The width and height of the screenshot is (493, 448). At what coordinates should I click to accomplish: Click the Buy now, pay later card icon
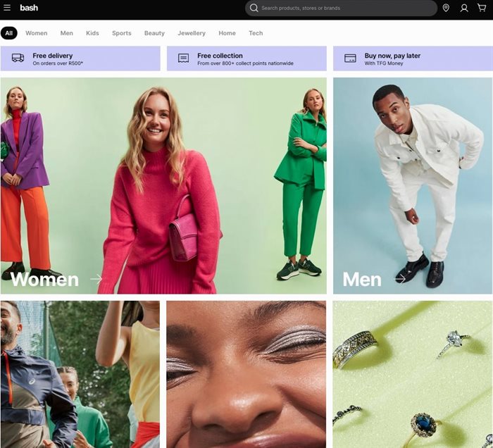click(x=350, y=58)
